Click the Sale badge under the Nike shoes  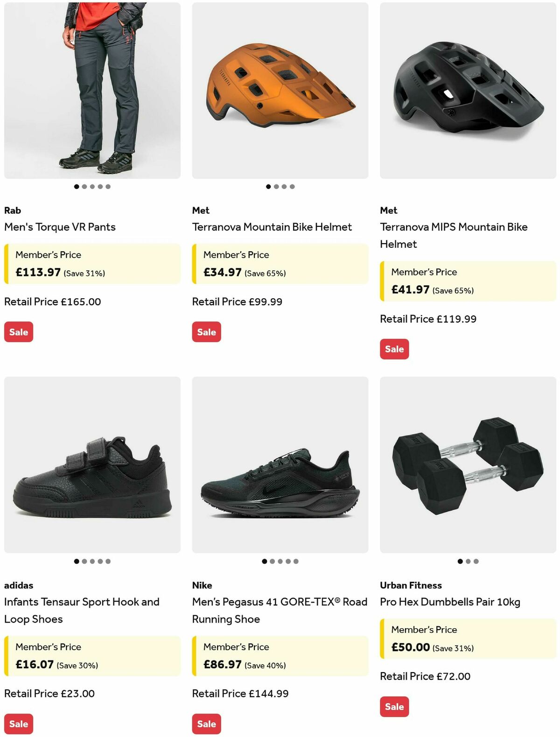tap(206, 724)
